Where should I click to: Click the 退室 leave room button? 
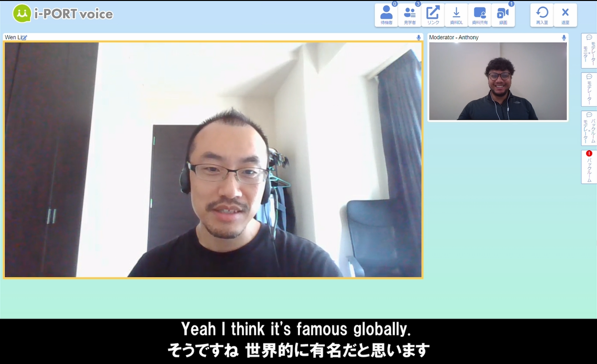(x=565, y=15)
